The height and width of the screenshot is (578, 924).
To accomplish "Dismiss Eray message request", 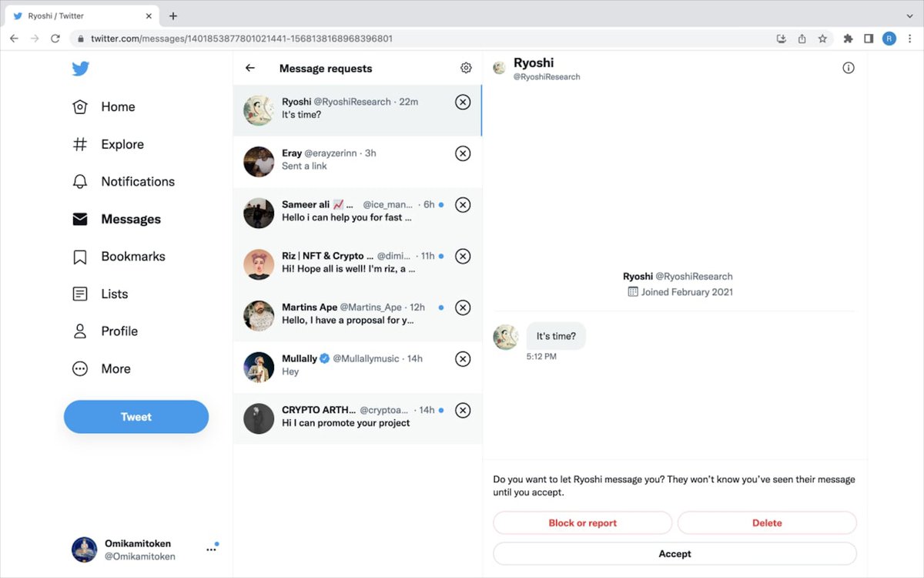I will tap(463, 153).
